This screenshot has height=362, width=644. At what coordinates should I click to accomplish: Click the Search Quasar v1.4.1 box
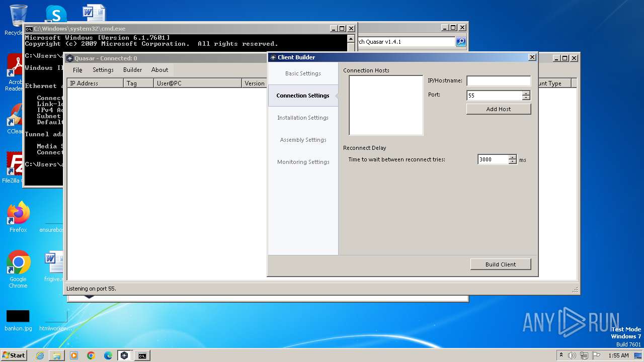[x=407, y=42]
